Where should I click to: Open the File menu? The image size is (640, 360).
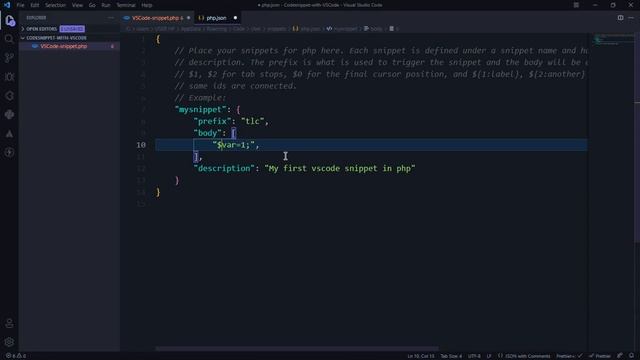tap(20, 5)
